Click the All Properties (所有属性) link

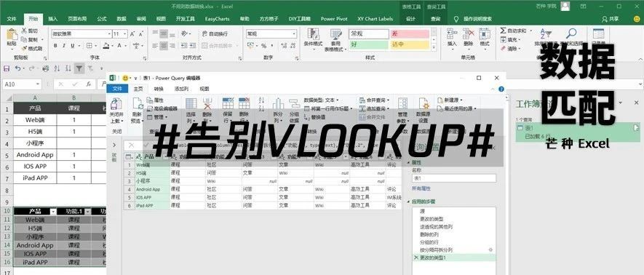421,188
